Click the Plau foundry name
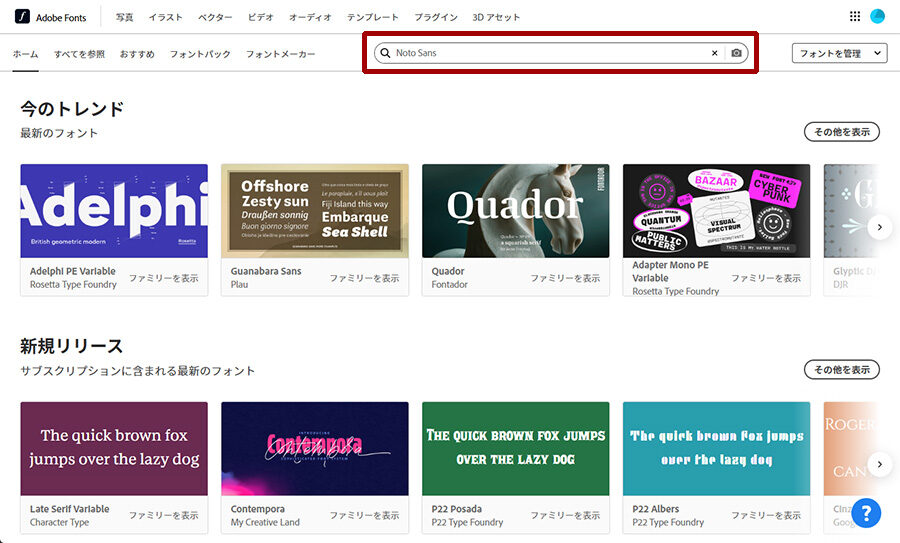Screen dimensions: 900x543 (239, 285)
